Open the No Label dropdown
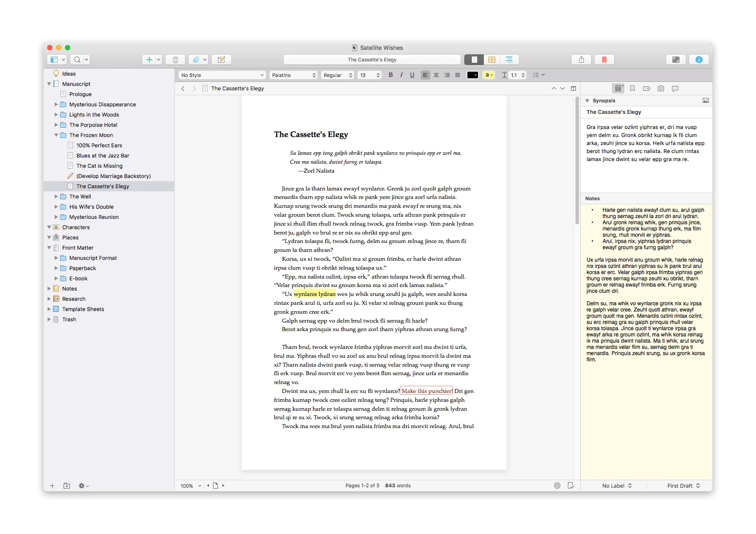The width and height of the screenshot is (756, 534). click(x=616, y=485)
